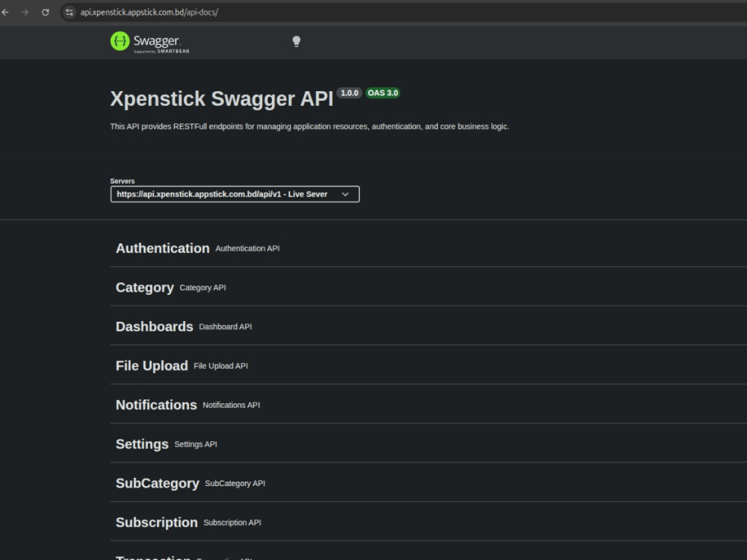Expand the File Upload section

click(x=429, y=365)
